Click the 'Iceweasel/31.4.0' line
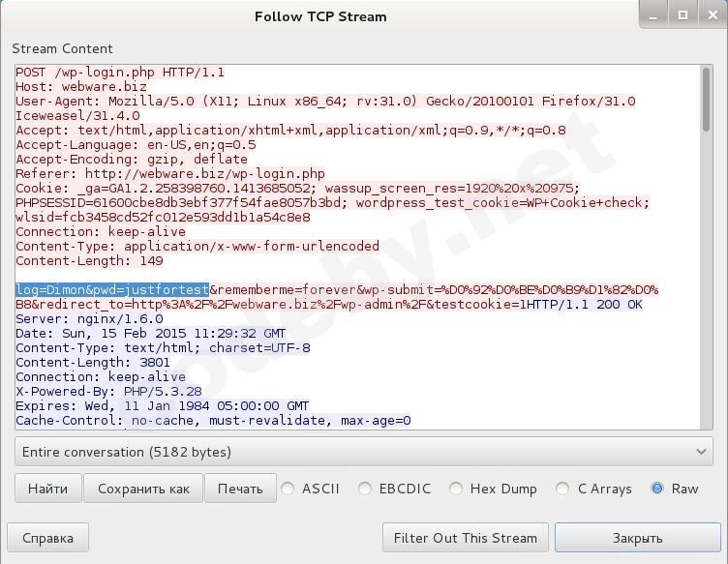The width and height of the screenshot is (728, 564). click(x=77, y=115)
